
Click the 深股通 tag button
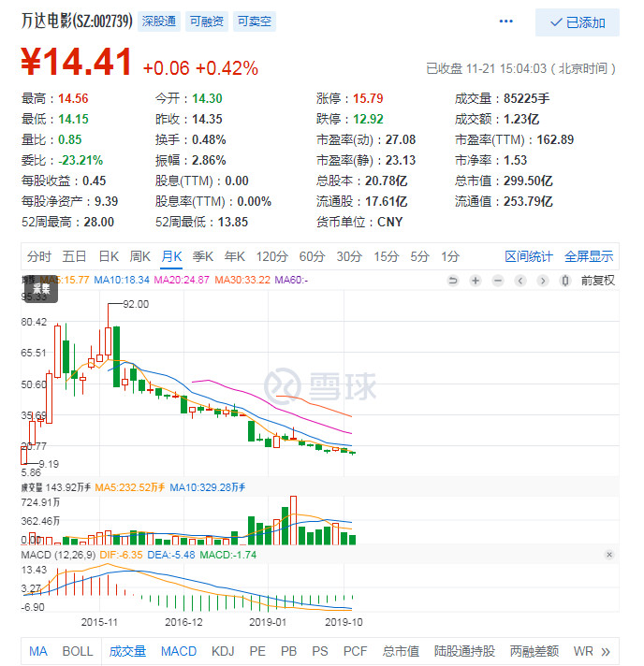(x=160, y=21)
